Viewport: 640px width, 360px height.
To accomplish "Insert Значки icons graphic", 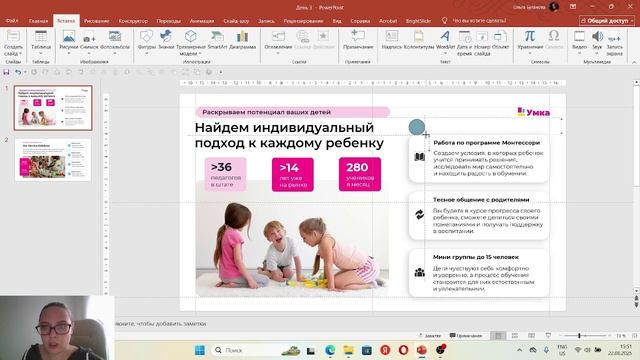I will click(166, 41).
